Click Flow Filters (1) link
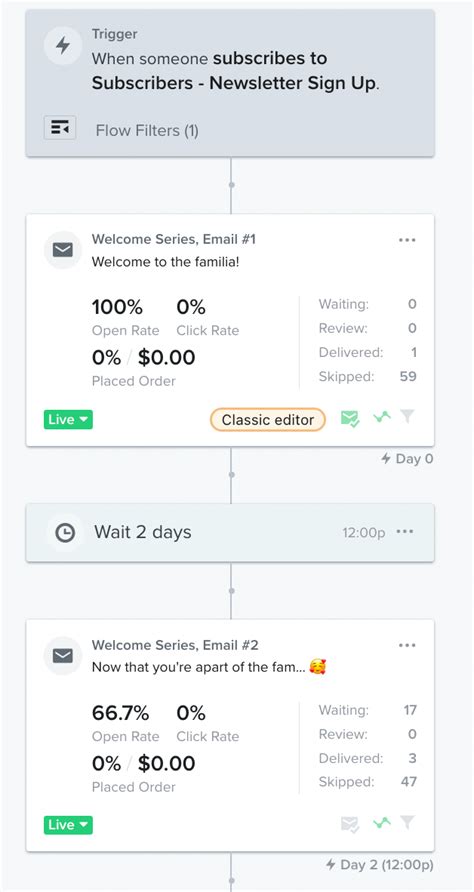Image resolution: width=474 pixels, height=892 pixels. [x=147, y=131]
